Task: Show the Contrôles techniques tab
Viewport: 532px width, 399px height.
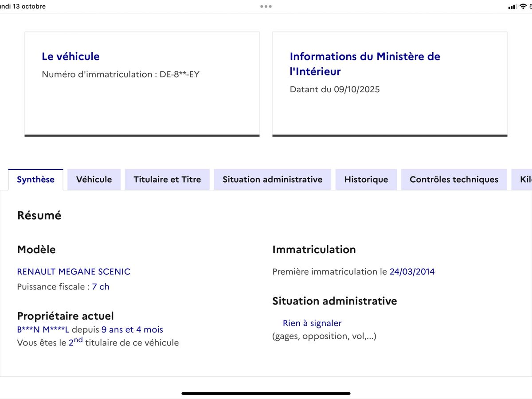Action: (454, 180)
